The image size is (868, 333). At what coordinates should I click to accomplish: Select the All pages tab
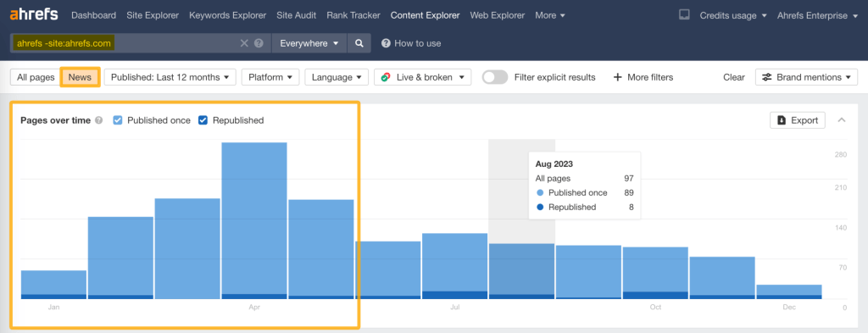pos(36,77)
